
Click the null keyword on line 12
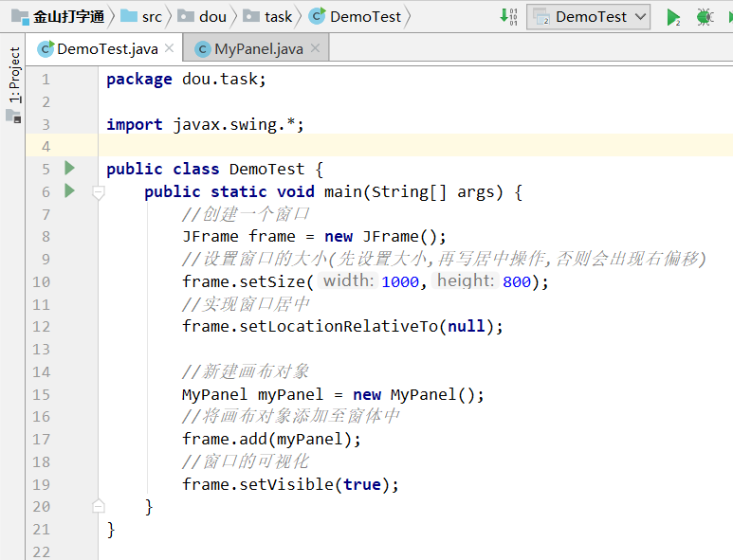[x=467, y=326]
